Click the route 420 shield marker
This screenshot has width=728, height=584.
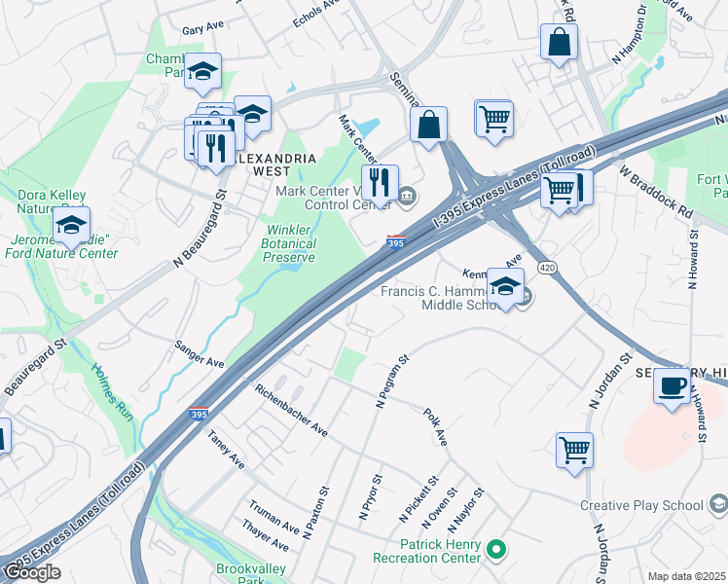[x=547, y=268]
